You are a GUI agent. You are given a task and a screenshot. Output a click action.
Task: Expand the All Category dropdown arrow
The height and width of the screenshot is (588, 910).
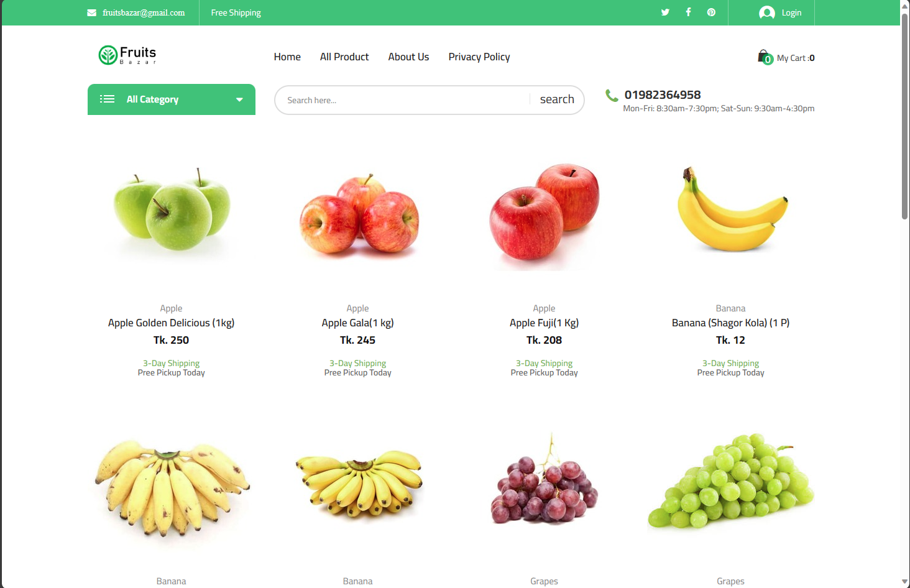tap(239, 99)
